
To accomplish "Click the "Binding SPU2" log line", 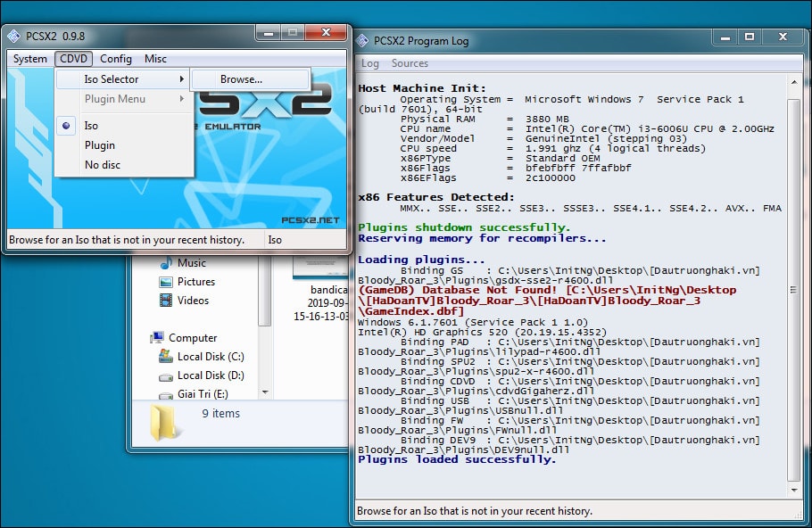I will 559,366.
